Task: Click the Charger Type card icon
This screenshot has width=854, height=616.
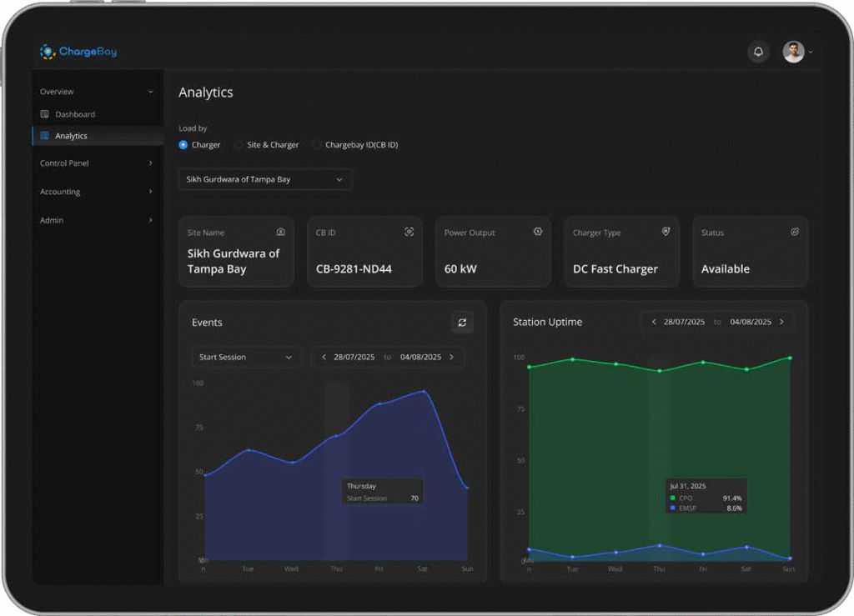Action: pyautogui.click(x=666, y=232)
